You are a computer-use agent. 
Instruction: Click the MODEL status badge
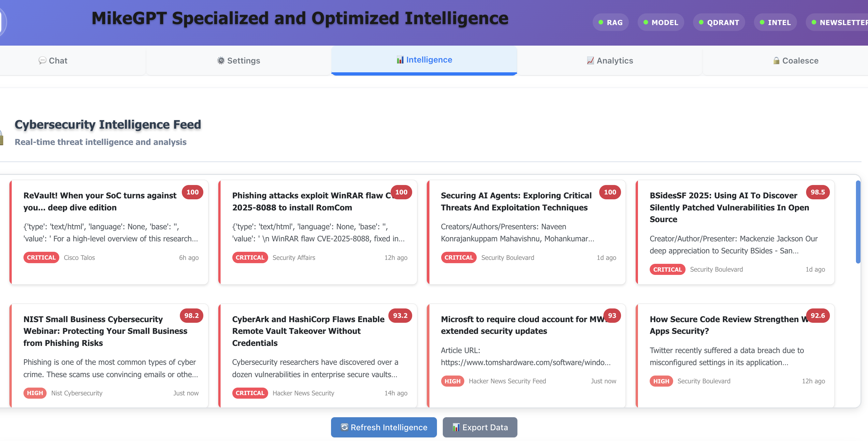[x=660, y=22]
